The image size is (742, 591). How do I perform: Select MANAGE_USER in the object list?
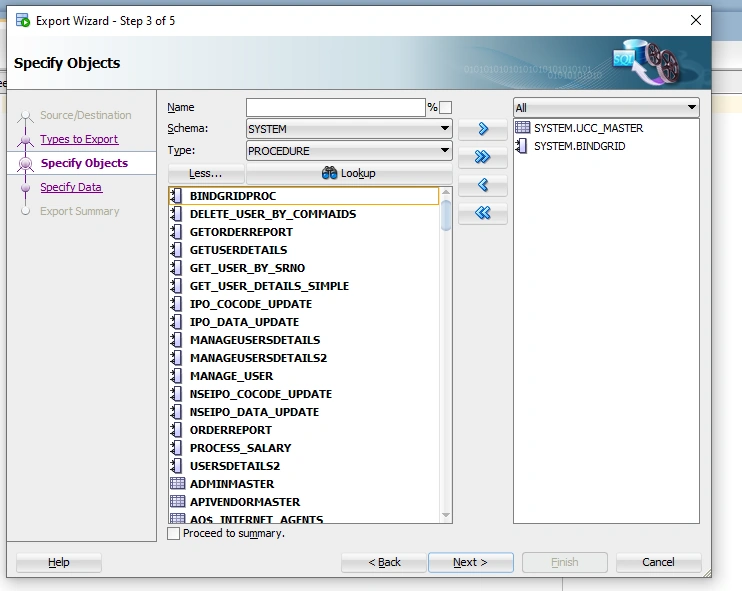click(304, 376)
